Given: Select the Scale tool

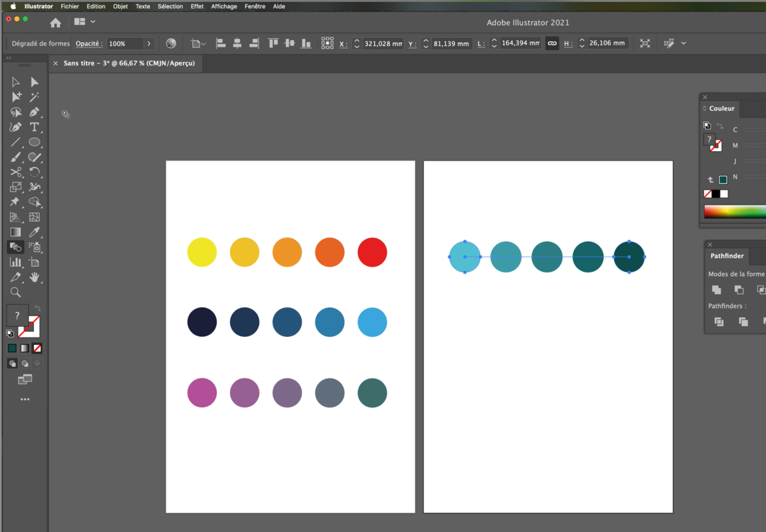Looking at the screenshot, I should coord(16,187).
